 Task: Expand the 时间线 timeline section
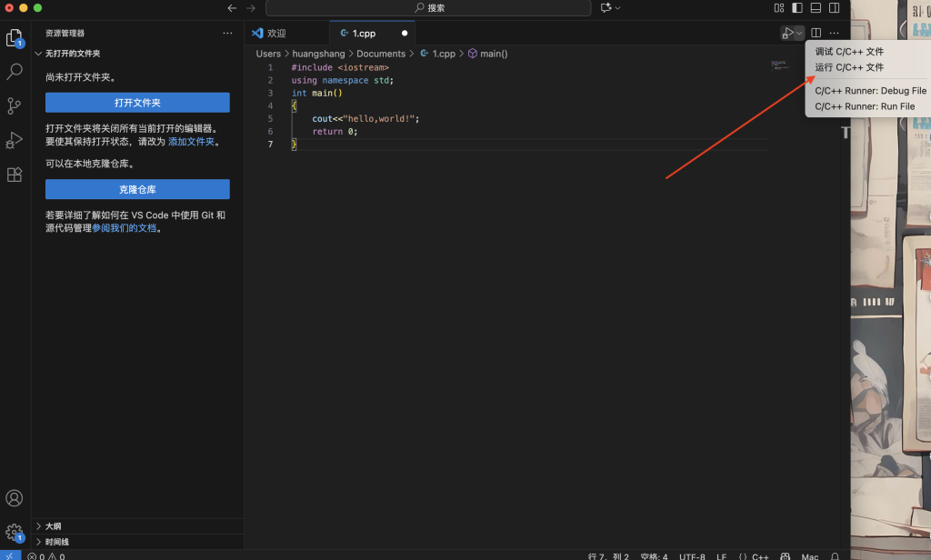pyautogui.click(x=56, y=541)
